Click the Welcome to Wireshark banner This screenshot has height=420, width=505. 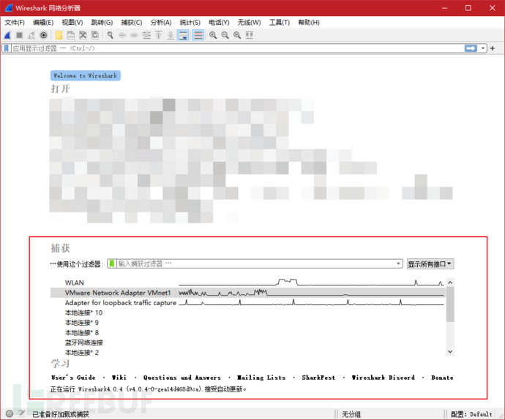86,75
